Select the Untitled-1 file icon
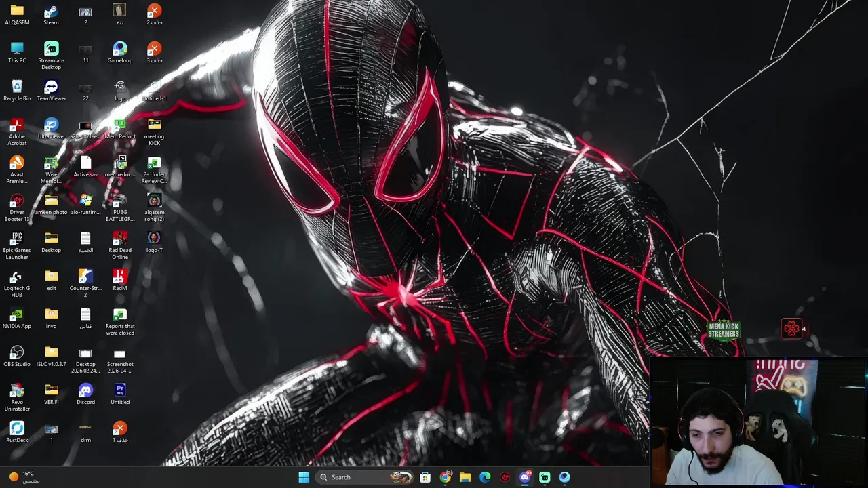Image resolution: width=868 pixels, height=488 pixels. click(154, 90)
